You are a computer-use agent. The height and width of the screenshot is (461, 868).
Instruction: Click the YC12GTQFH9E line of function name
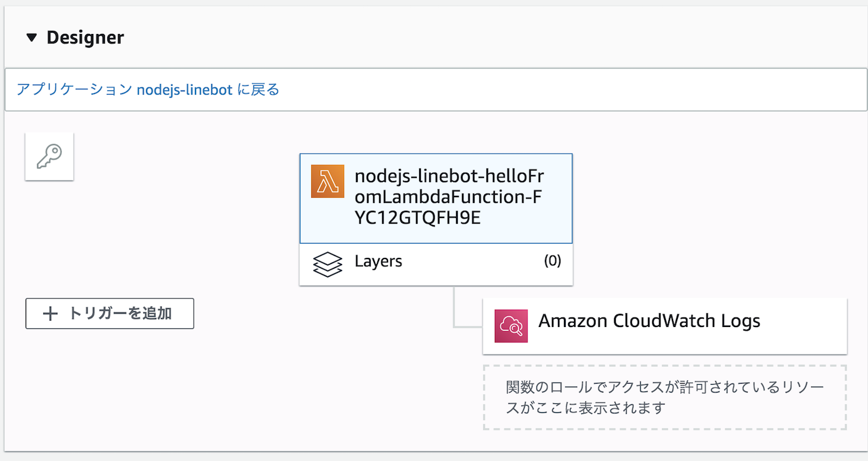pyautogui.click(x=417, y=219)
